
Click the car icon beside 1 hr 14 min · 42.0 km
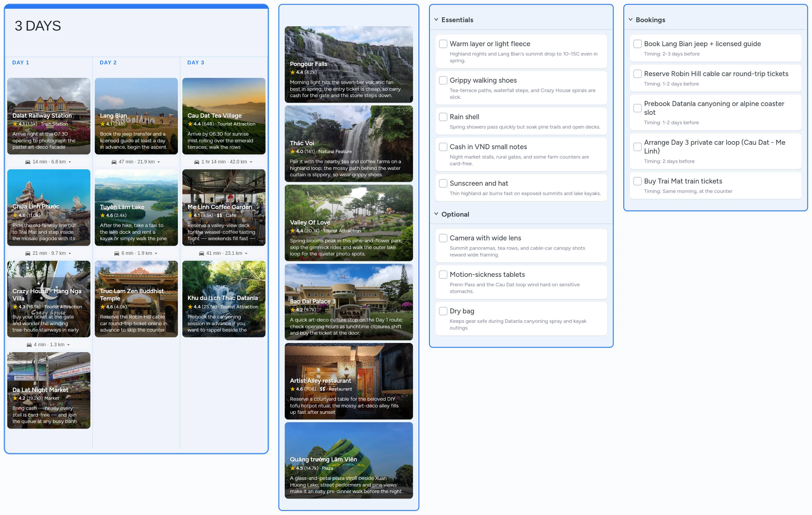point(197,162)
